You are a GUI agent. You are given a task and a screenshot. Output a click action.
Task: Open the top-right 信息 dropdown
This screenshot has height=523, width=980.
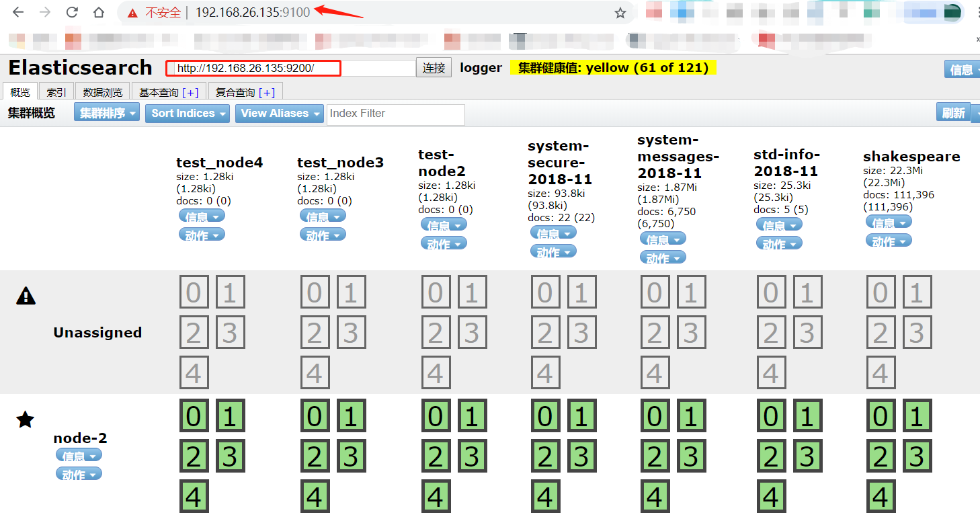coord(962,69)
